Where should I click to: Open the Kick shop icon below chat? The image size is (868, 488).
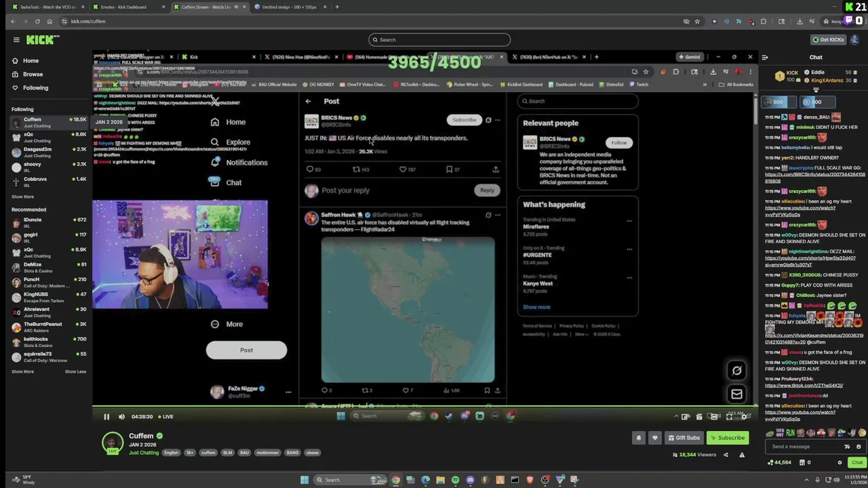(x=802, y=462)
